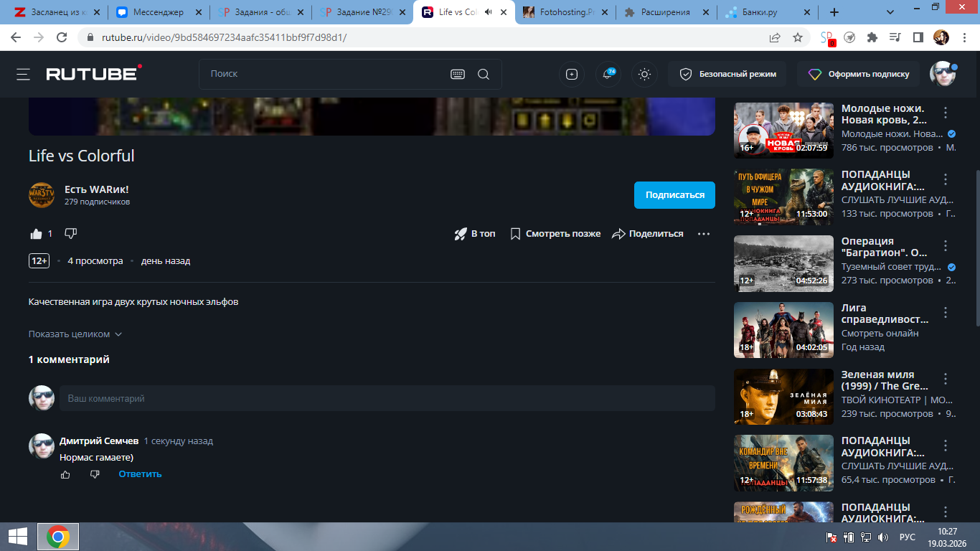Switch to Засланец browser tab

(56, 12)
